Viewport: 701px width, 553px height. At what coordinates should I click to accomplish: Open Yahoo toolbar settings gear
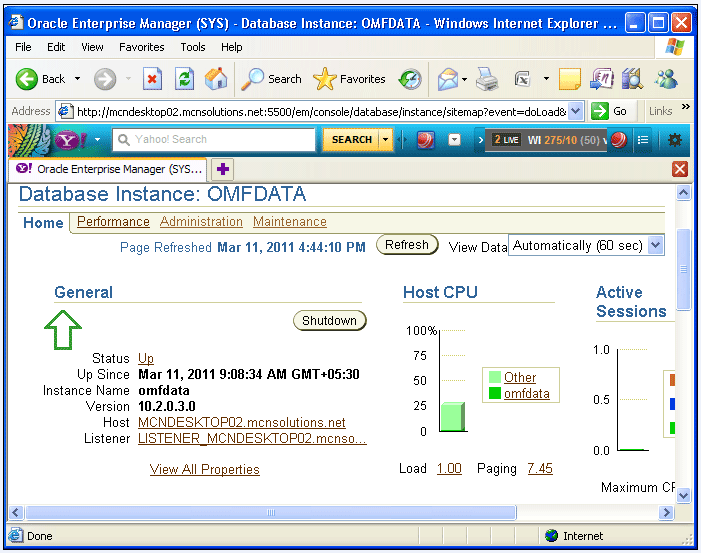pos(675,140)
